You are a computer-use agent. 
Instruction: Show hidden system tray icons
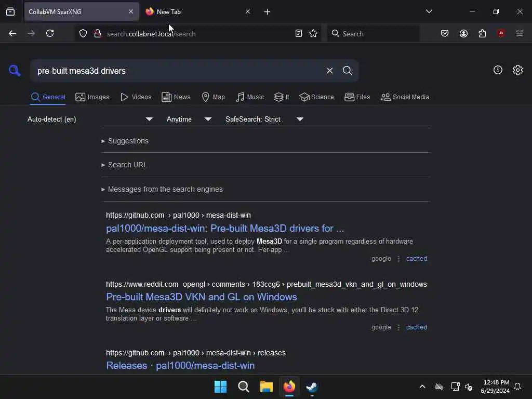coord(422,387)
